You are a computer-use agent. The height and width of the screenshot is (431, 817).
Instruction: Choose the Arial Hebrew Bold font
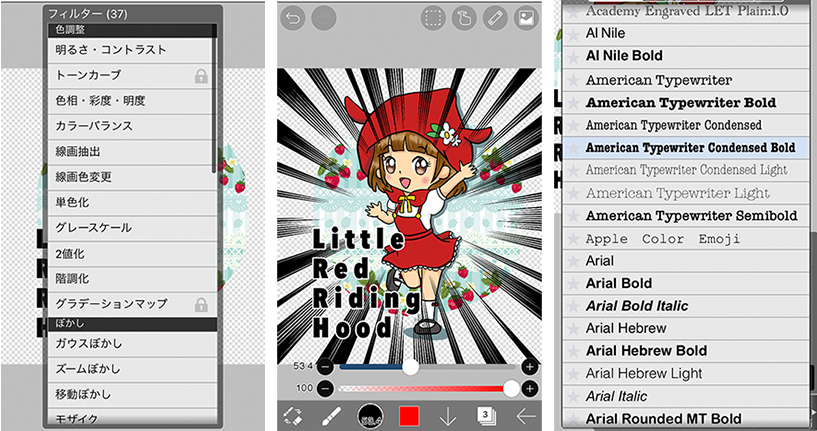(x=686, y=351)
